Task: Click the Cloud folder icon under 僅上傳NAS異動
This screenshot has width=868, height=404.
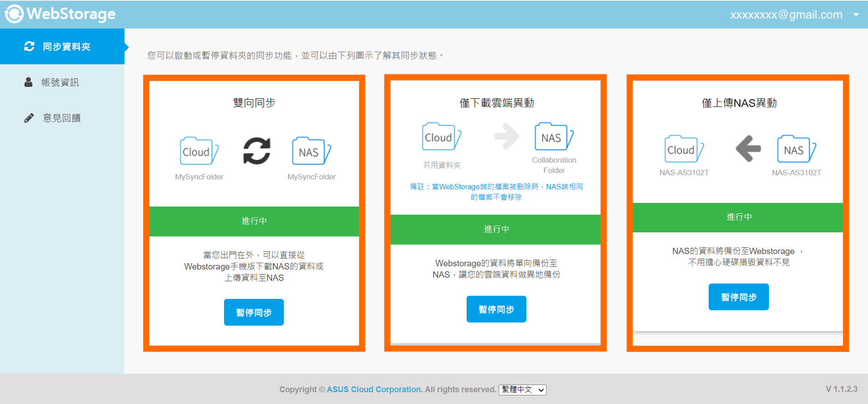Action: 684,149
